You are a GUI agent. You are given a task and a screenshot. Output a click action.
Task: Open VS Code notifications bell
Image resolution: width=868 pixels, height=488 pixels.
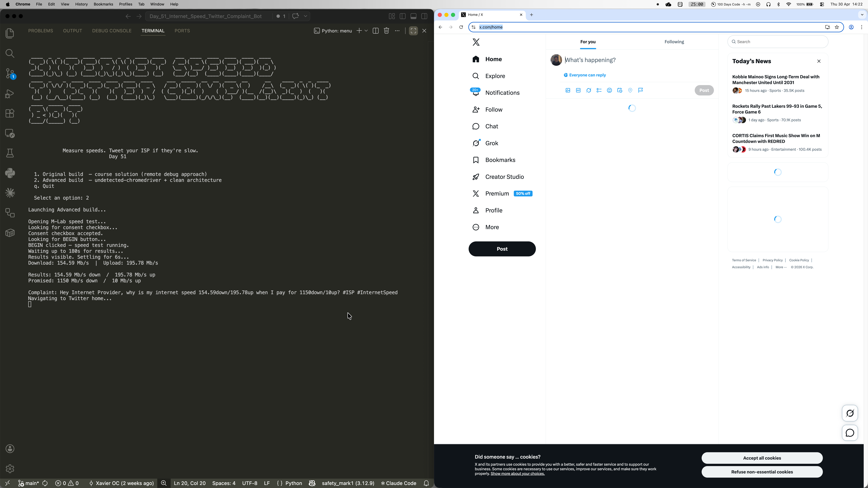tap(426, 483)
